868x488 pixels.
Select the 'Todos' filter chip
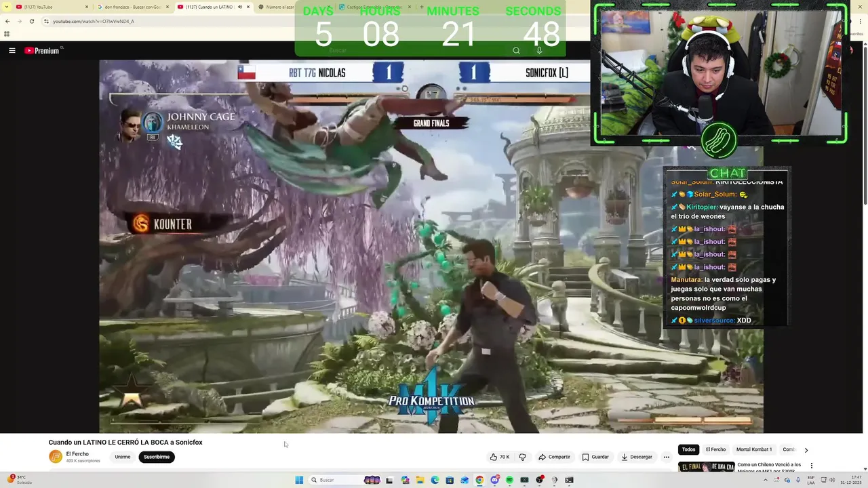[688, 449]
